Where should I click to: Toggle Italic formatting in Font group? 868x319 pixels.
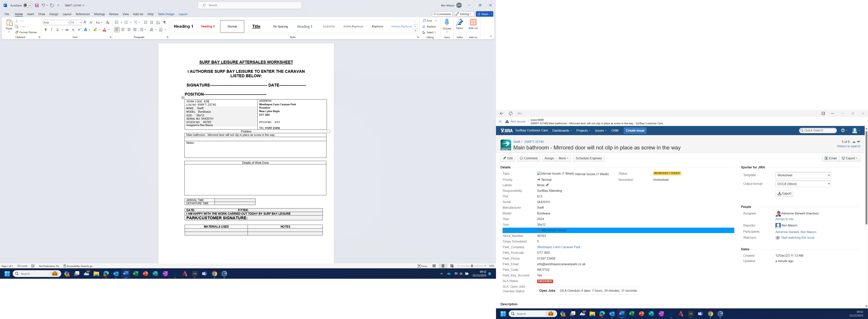pyautogui.click(x=52, y=30)
